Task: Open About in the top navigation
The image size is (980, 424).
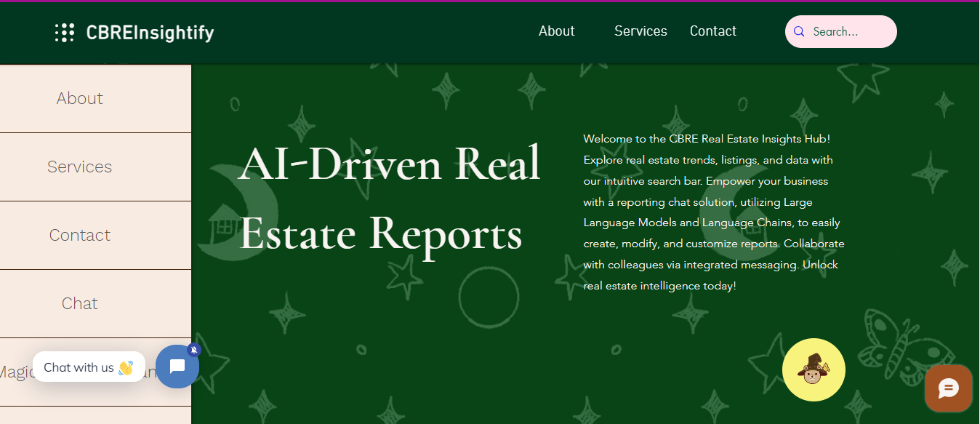Action: 557,31
